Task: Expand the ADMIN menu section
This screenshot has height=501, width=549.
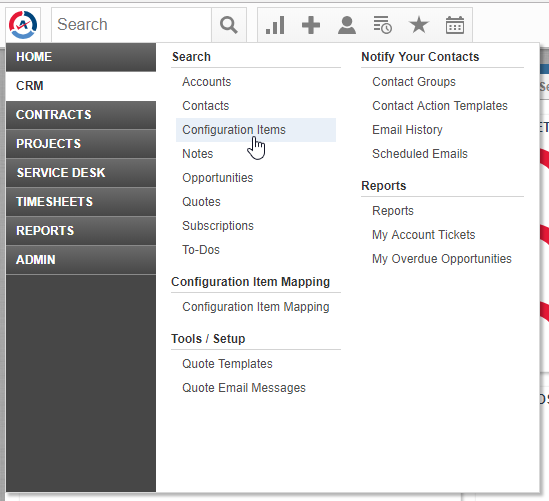Action: coord(81,260)
